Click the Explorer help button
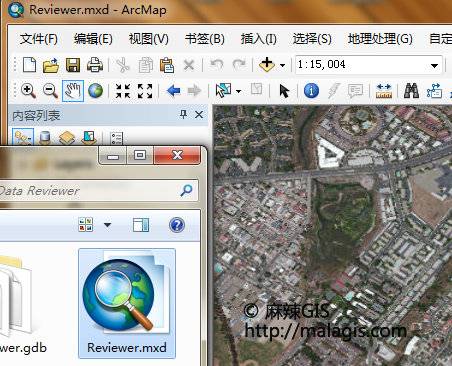The image size is (452, 366). [177, 225]
